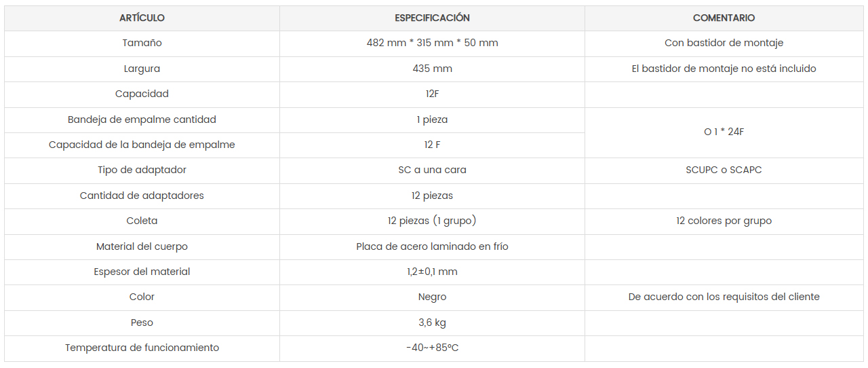Select the Espesor del material label

[x=142, y=272]
